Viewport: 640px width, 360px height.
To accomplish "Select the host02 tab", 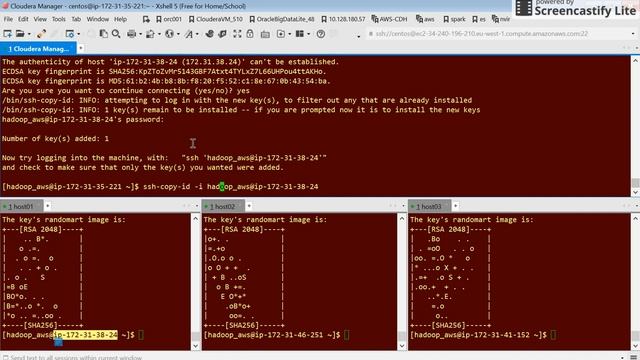I will pos(222,207).
